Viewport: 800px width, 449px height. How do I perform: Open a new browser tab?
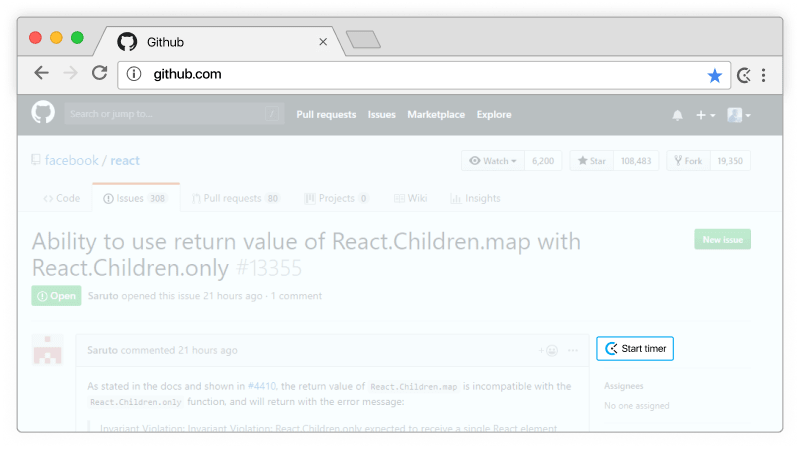(363, 39)
